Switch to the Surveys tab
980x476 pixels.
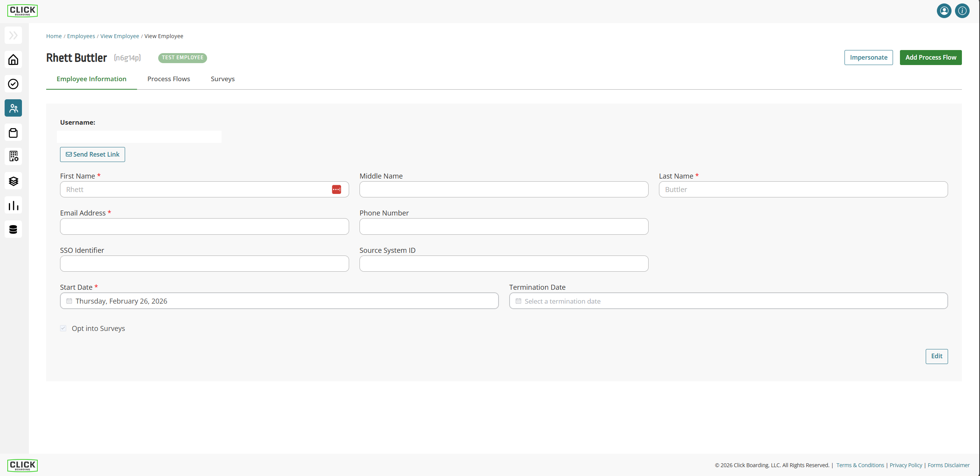pyautogui.click(x=222, y=79)
